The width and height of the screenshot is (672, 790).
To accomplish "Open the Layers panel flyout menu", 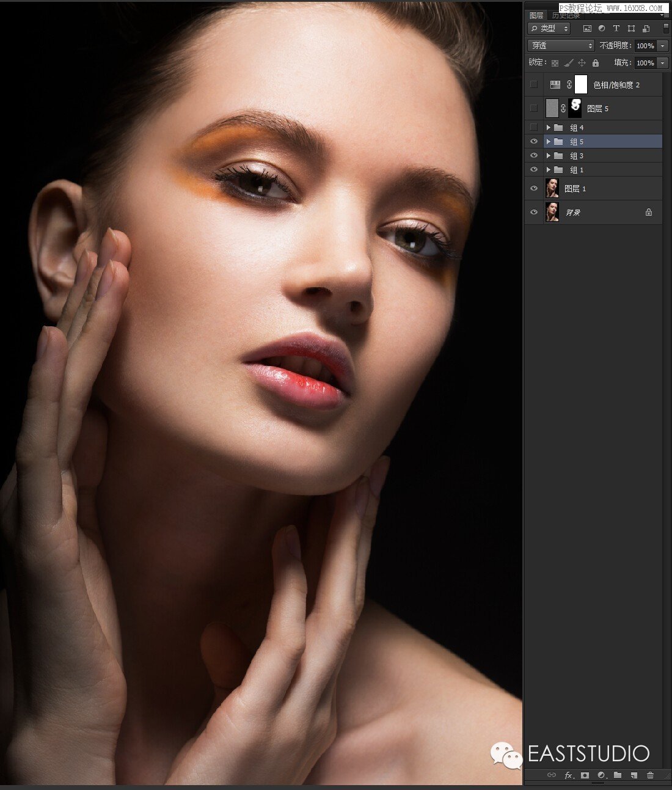I will tap(665, 15).
